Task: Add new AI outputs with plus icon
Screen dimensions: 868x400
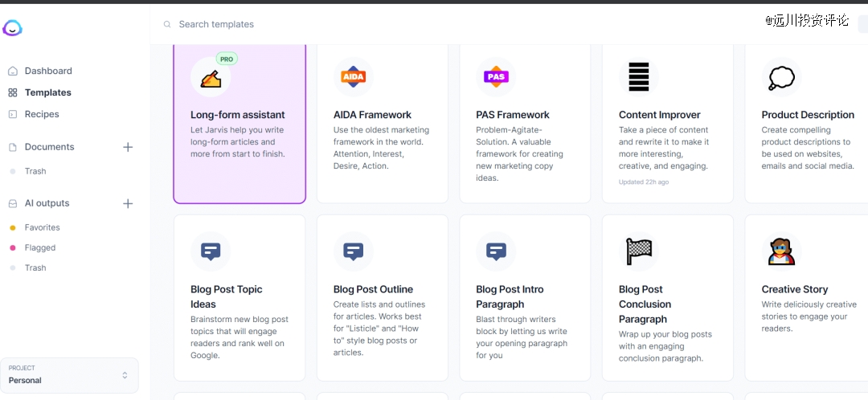Action: coord(128,203)
